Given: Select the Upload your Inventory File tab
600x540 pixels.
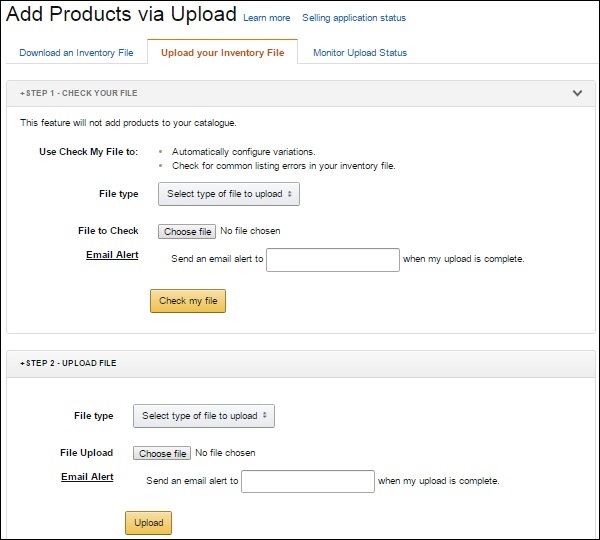Looking at the screenshot, I should 222,52.
